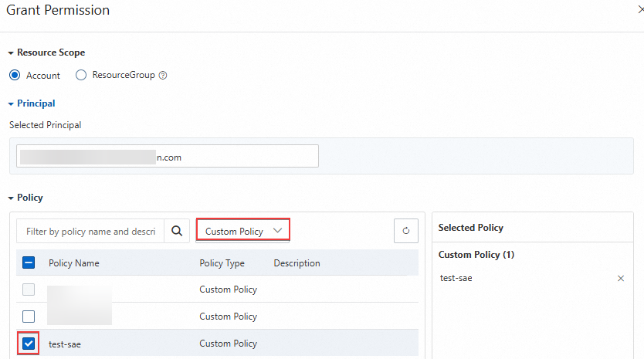Click the Selected Principal input box
The height and width of the screenshot is (359, 644).
[168, 157]
